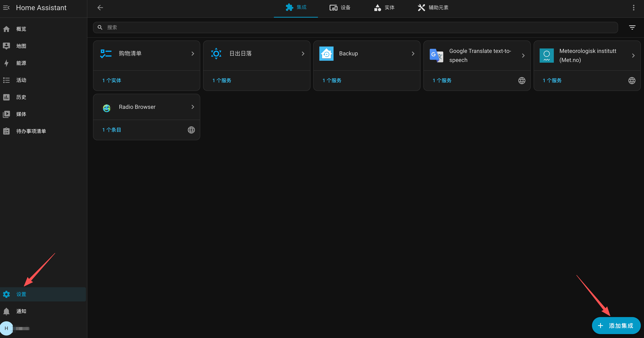
Task: Click the back arrow to return
Action: tap(100, 7)
